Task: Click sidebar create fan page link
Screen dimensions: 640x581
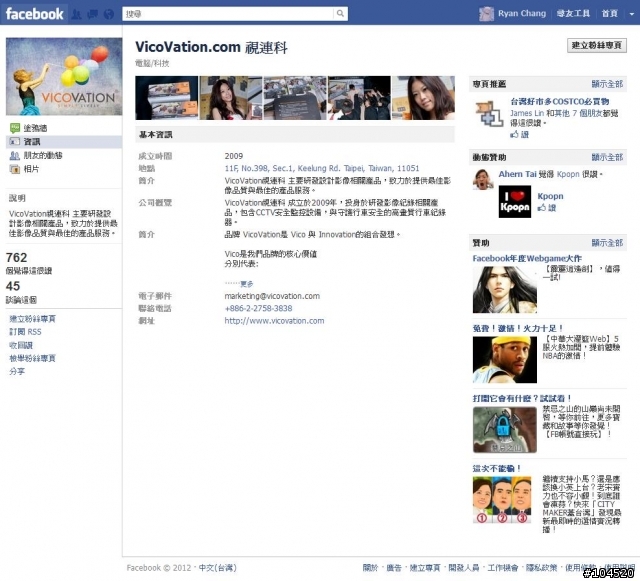Action: (32, 319)
